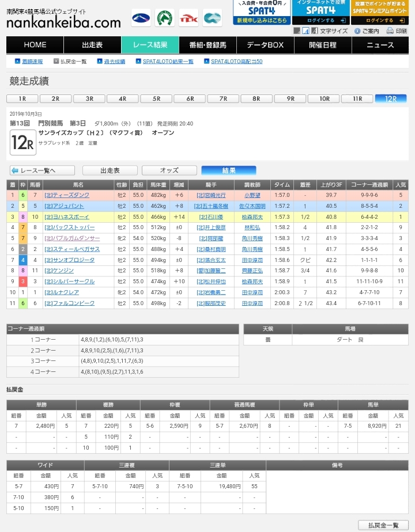
Task: Open horse ルナクレア link
Action: [62, 292]
